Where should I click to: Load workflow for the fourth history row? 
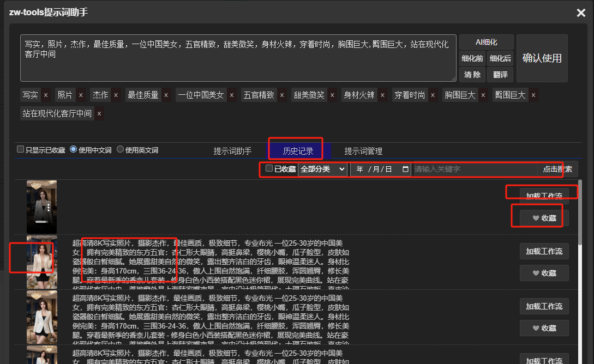pyautogui.click(x=544, y=360)
